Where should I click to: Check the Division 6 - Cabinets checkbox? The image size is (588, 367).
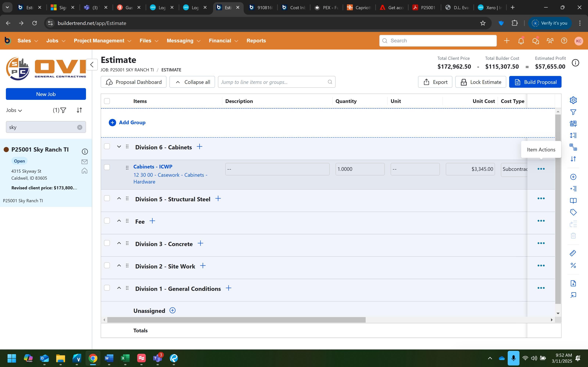coord(107,146)
